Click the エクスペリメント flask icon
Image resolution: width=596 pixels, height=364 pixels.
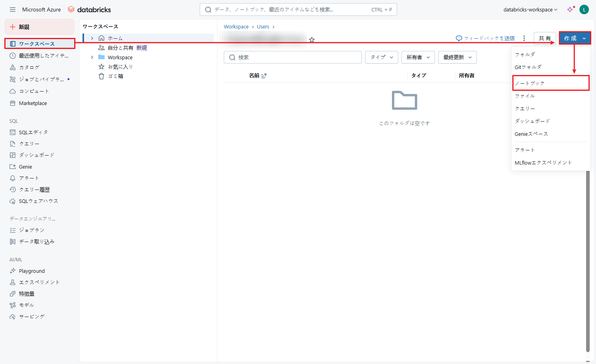point(13,282)
